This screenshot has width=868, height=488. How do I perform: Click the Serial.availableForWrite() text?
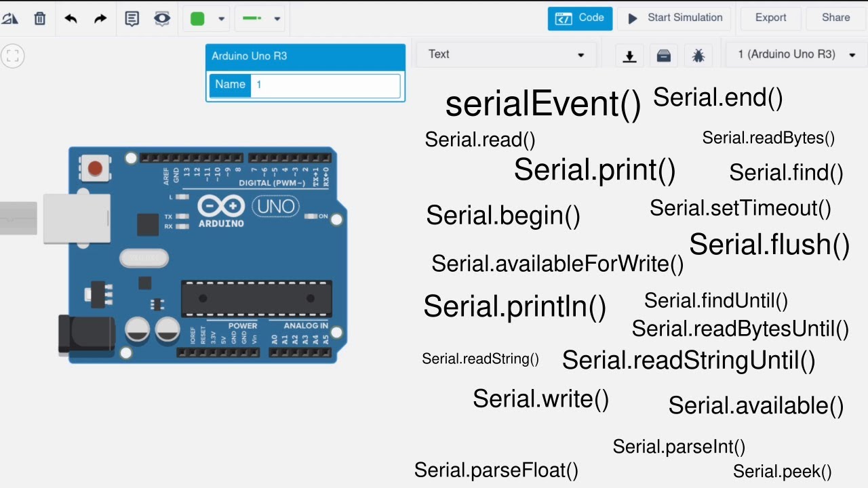point(557,263)
